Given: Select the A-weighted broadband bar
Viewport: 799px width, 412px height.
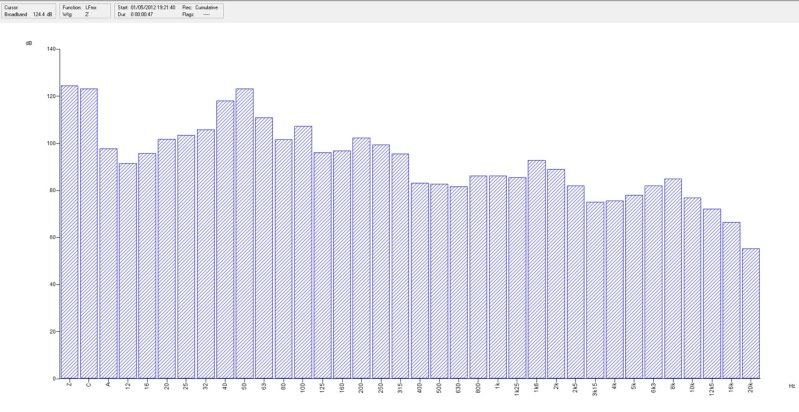Looking at the screenshot, I should [x=108, y=263].
